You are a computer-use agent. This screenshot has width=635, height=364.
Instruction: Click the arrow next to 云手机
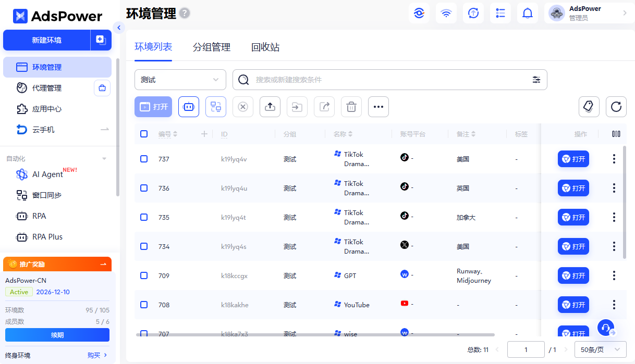pyautogui.click(x=105, y=129)
